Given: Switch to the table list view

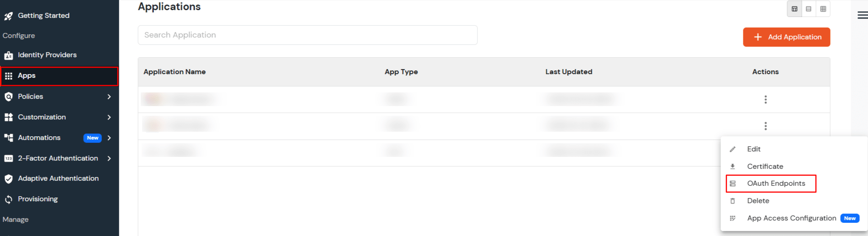Looking at the screenshot, I should 794,9.
